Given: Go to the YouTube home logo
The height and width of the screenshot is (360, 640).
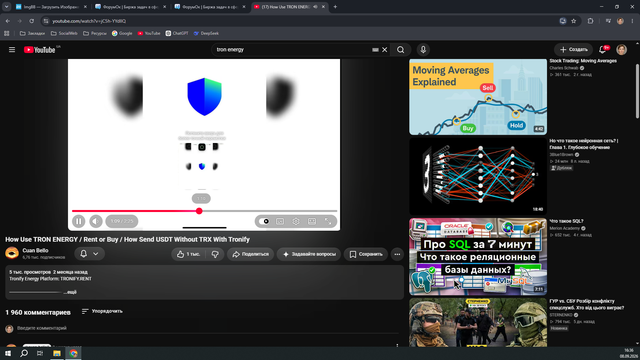Looking at the screenshot, I should coord(40,50).
